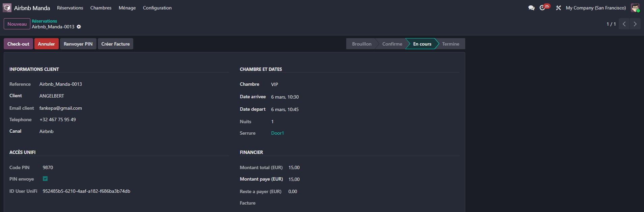The image size is (644, 212).
Task: Open the My Company (San Francisco) switcher
Action: 595,8
